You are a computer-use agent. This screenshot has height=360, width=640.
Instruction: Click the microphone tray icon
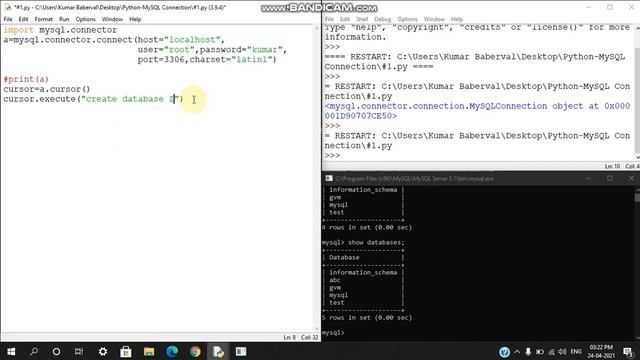(528, 352)
